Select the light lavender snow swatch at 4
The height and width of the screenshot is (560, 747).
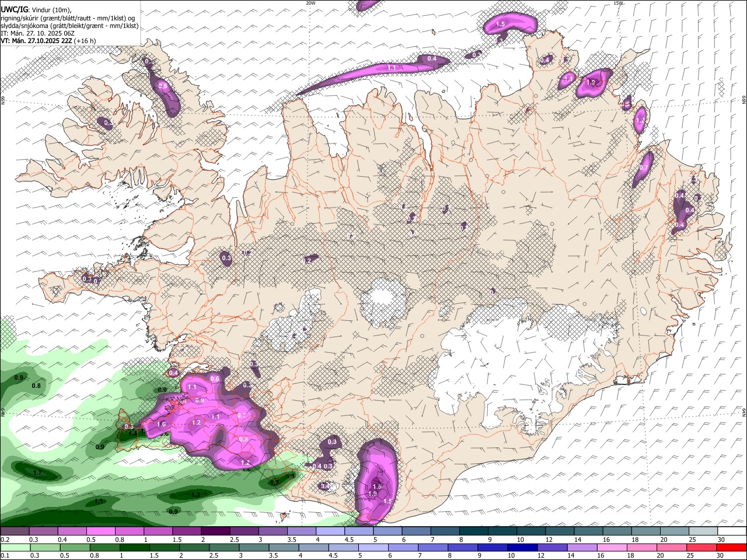pyautogui.click(x=330, y=531)
